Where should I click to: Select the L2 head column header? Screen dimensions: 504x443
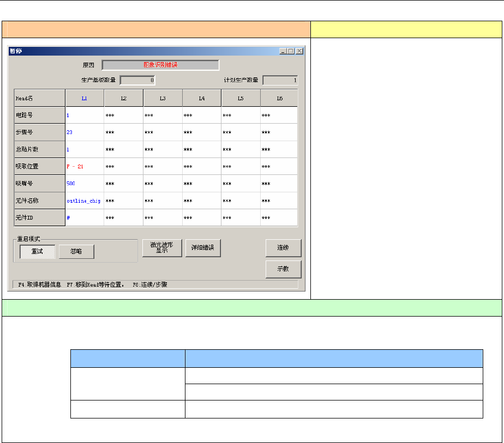click(x=124, y=98)
